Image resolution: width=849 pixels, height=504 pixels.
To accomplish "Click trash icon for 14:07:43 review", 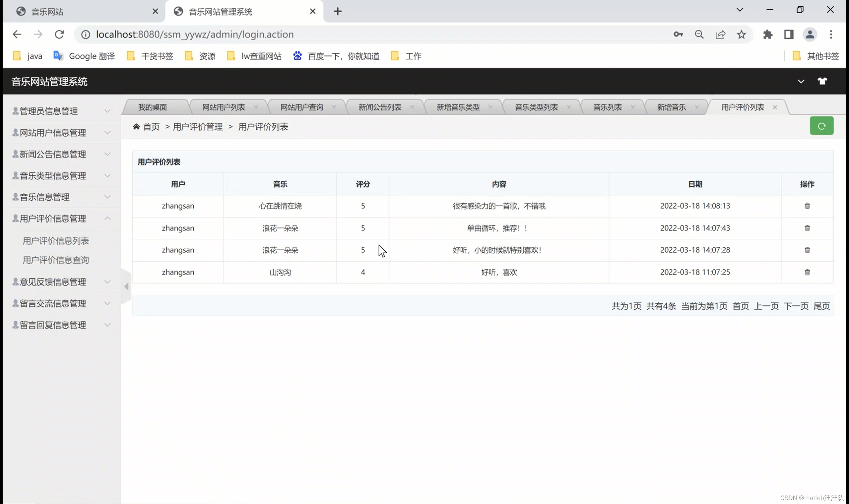I will [x=807, y=228].
